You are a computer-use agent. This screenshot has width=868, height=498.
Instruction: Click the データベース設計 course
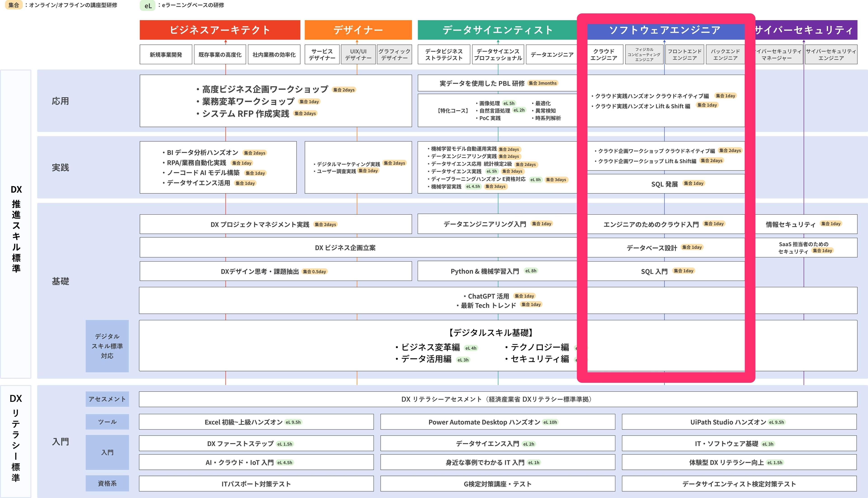[x=652, y=248]
